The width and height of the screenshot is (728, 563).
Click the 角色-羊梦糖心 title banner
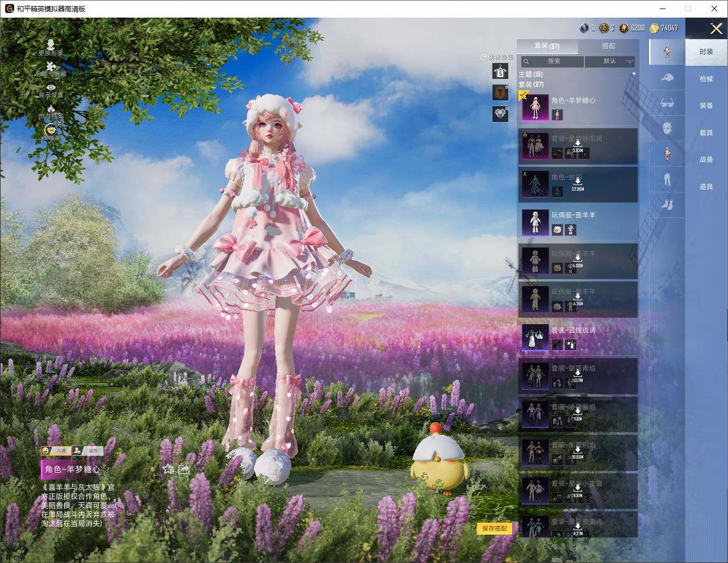tap(73, 469)
